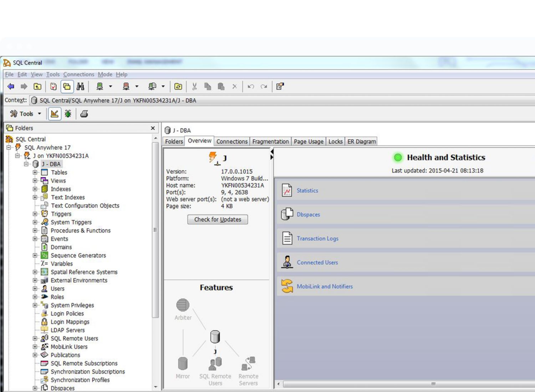The image size is (535, 392).
Task: Expand the Tables tree node
Action: (x=35, y=172)
